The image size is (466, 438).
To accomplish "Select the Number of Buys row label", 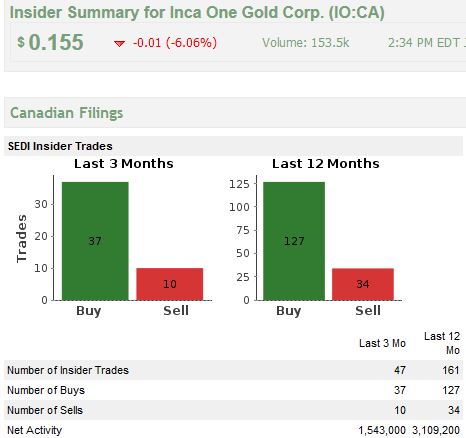I will [46, 390].
